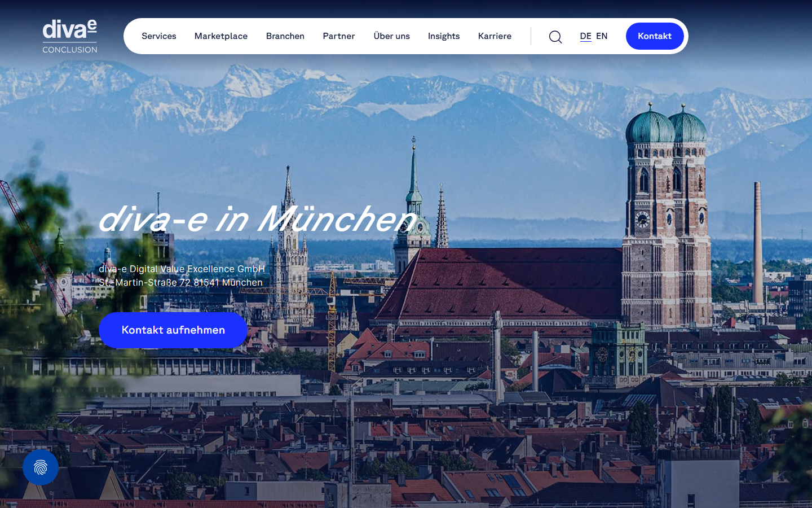Switch language to EN
This screenshot has width=812, height=508.
pos(602,36)
